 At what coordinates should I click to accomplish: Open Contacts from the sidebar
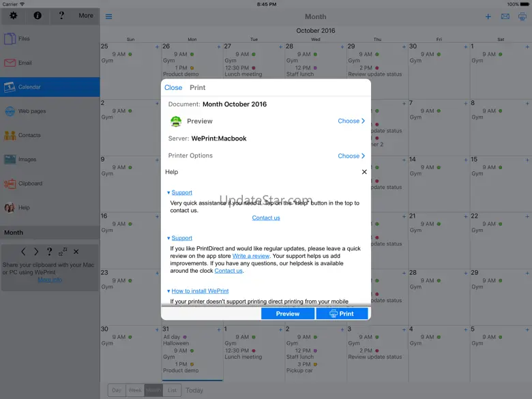[x=29, y=135]
